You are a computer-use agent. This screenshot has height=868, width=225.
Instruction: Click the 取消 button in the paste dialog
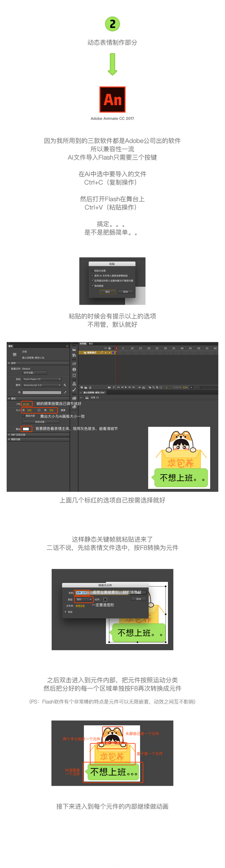(x=125, y=292)
